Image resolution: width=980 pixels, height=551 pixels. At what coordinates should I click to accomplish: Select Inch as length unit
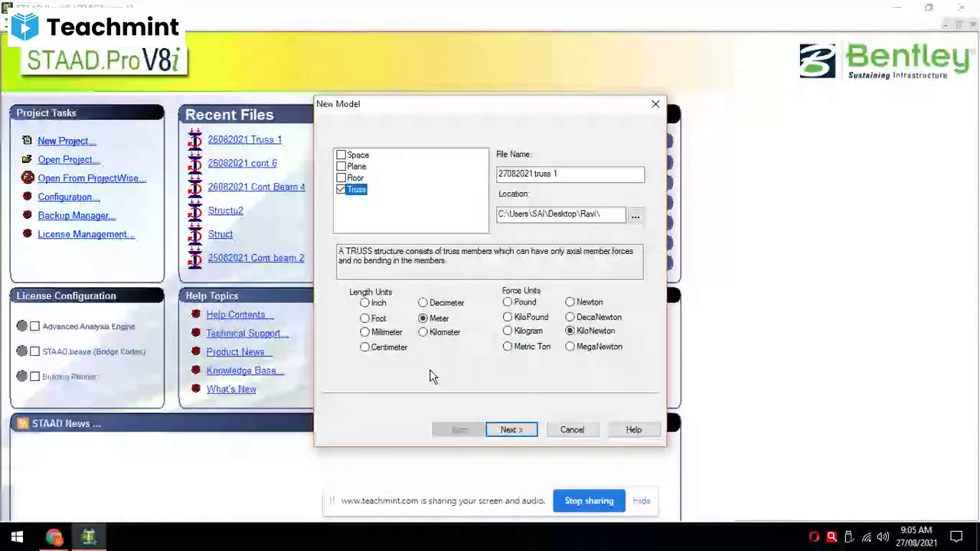(x=365, y=303)
